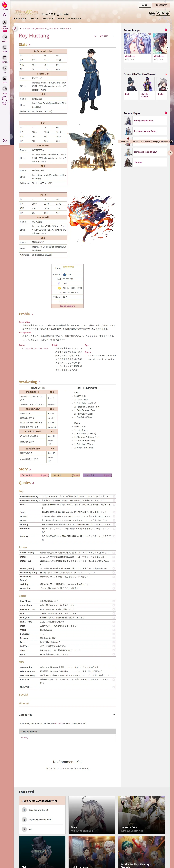The height and width of the screenshot is (868, 174).
Task: Click the Edit page button
Action: [104, 36]
